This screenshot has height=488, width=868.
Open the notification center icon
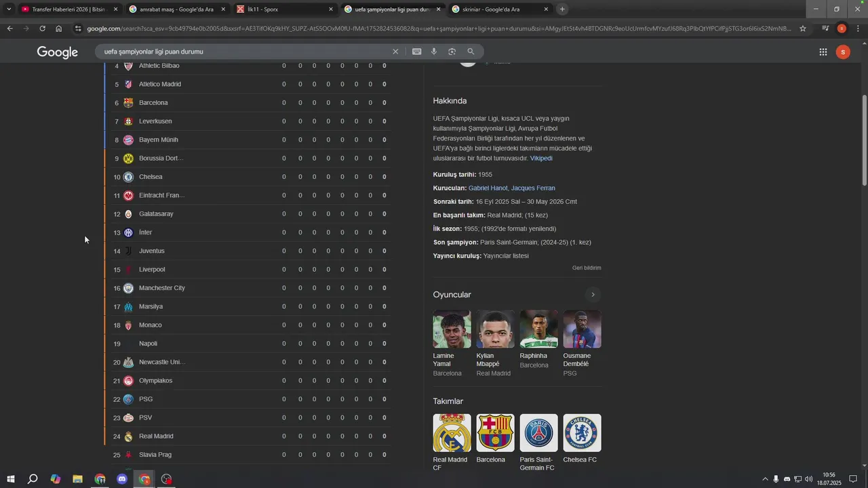pyautogui.click(x=853, y=479)
